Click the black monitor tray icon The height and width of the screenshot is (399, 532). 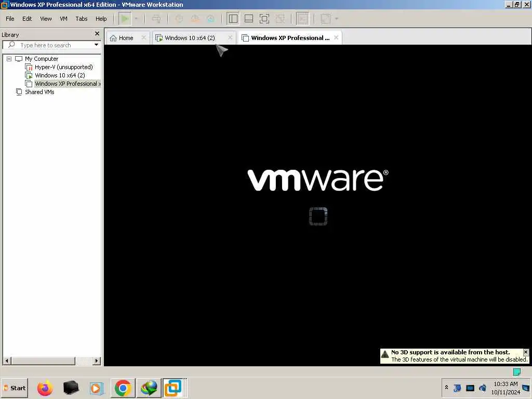pos(470,388)
